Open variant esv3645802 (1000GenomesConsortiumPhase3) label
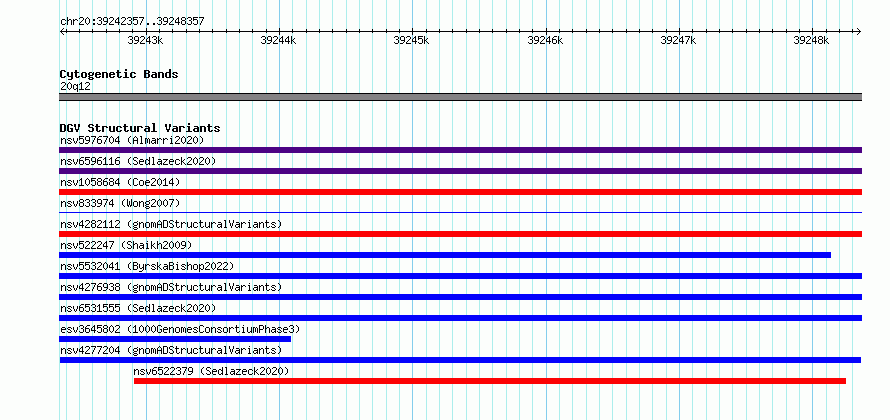Viewport: 890px width, 420px height. tap(180, 329)
